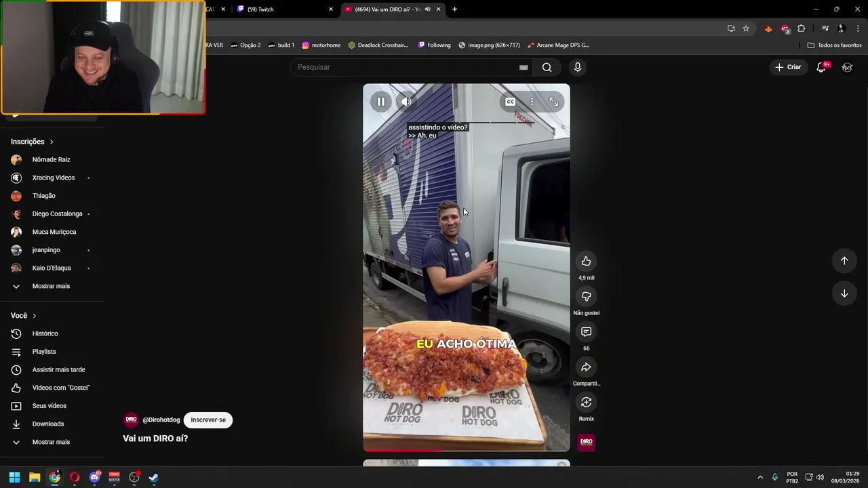
Task: Bookmark this page with the star
Action: [x=746, y=28]
